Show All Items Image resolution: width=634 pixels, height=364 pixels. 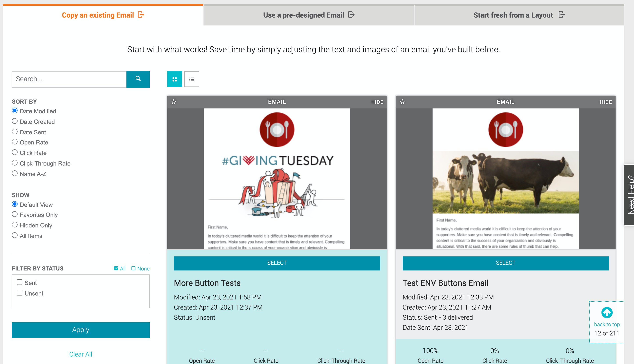click(15, 236)
